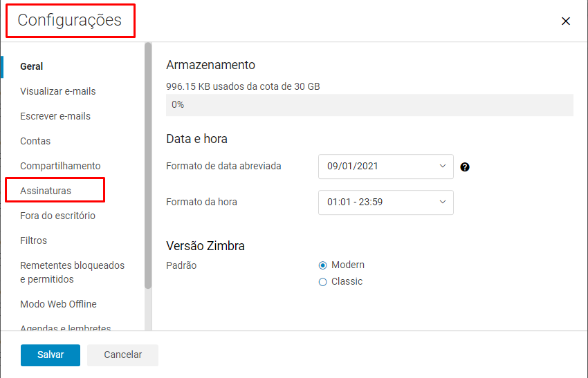Image resolution: width=588 pixels, height=378 pixels.
Task: Open the Filtros section
Action: (34, 240)
